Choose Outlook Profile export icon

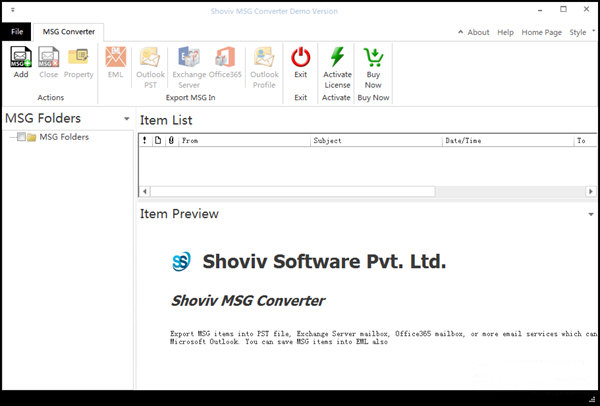click(264, 57)
